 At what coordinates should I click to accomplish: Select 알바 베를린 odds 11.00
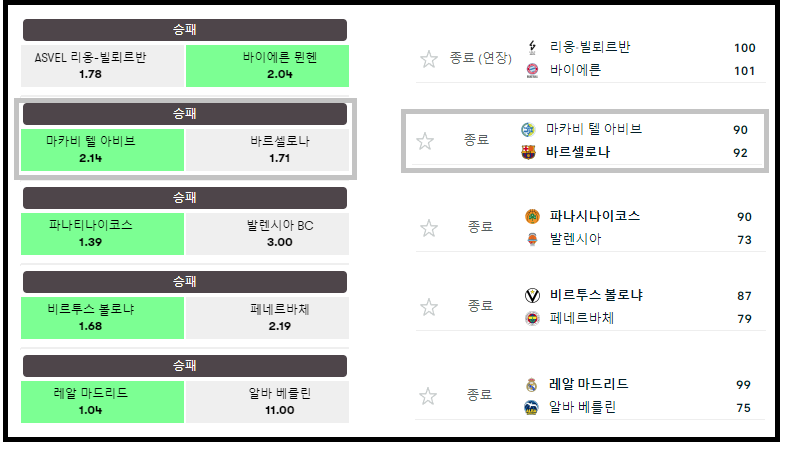point(266,402)
